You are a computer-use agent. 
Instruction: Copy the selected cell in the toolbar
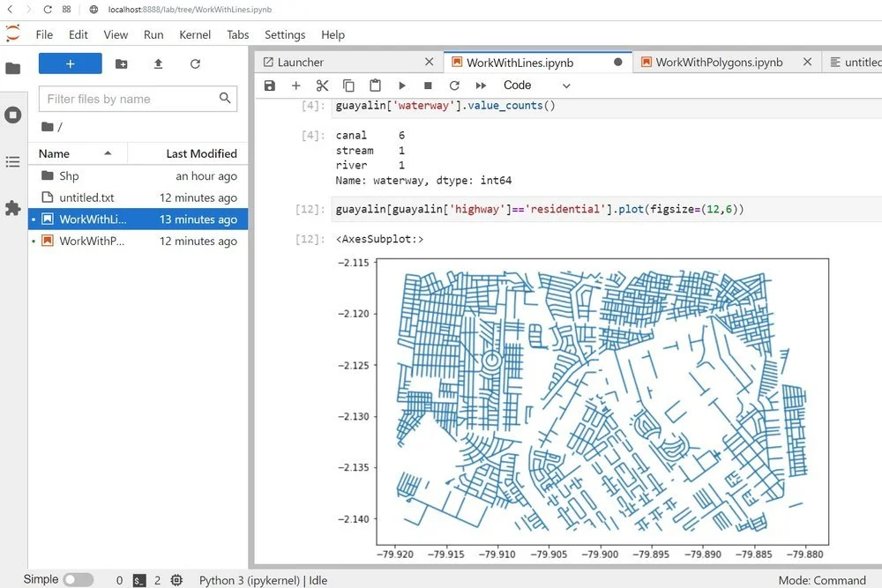click(x=348, y=86)
